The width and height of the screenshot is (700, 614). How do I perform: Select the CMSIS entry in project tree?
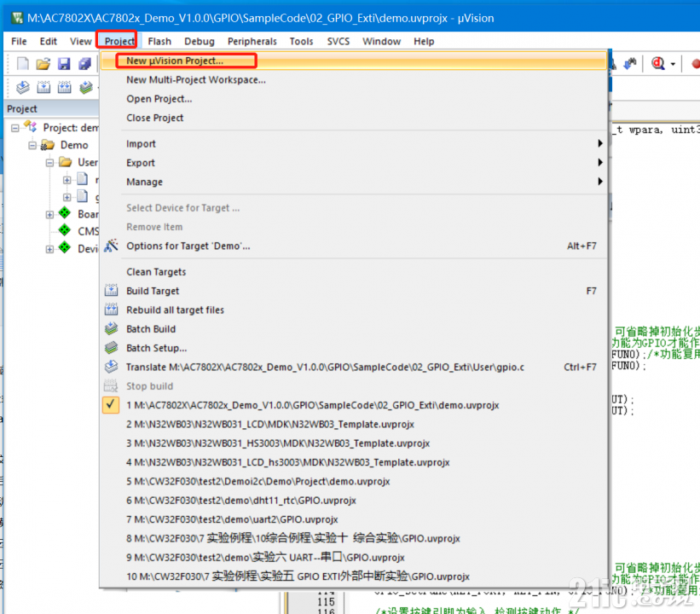pos(89,231)
